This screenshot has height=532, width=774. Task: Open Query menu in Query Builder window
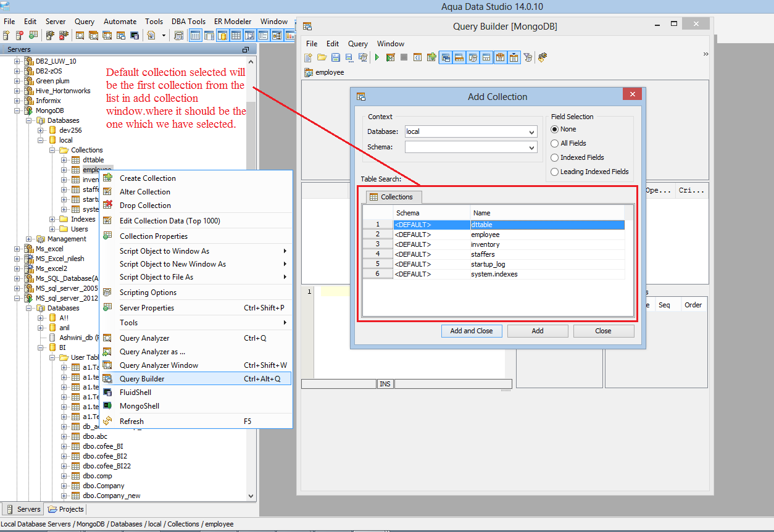coord(357,44)
